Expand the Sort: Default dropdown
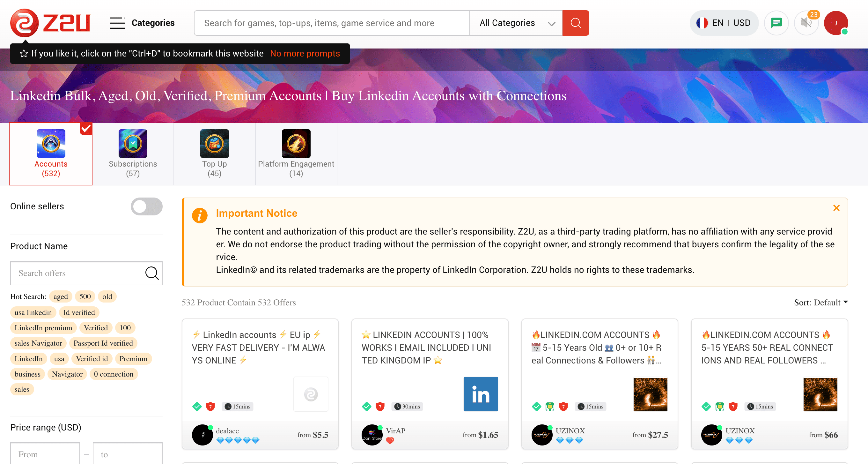 (x=821, y=303)
